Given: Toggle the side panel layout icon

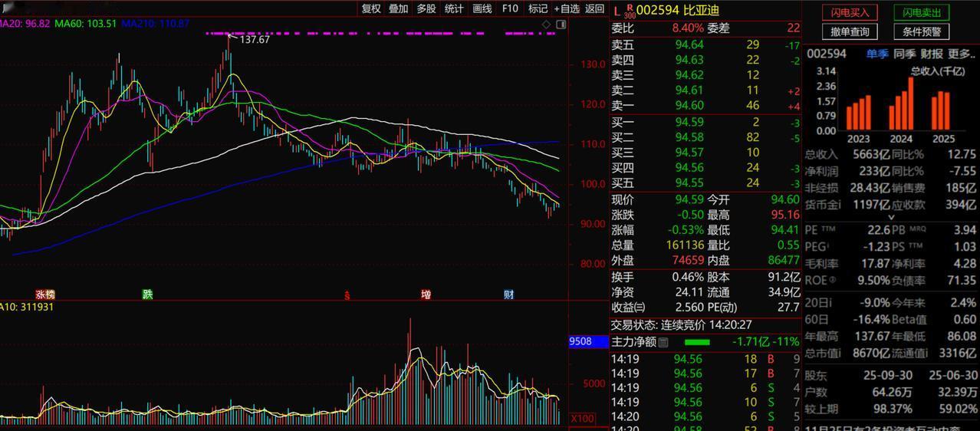Looking at the screenshot, I should (561, 25).
